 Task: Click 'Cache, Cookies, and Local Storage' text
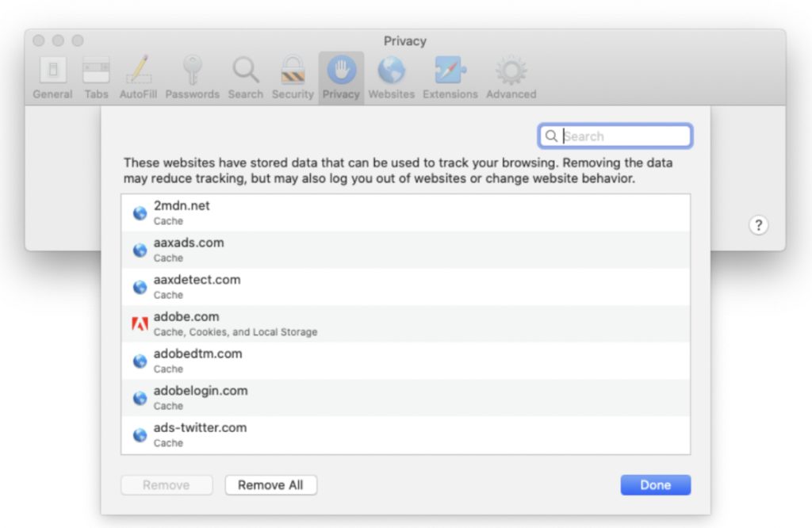point(236,332)
